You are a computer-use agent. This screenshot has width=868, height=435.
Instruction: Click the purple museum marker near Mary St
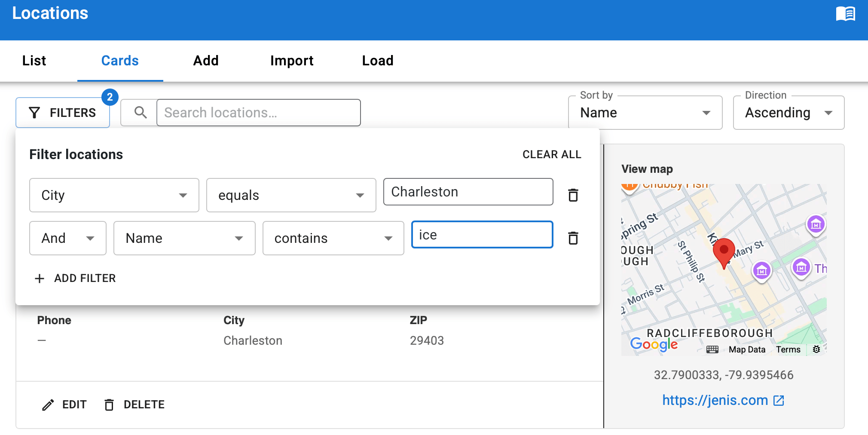(x=762, y=271)
